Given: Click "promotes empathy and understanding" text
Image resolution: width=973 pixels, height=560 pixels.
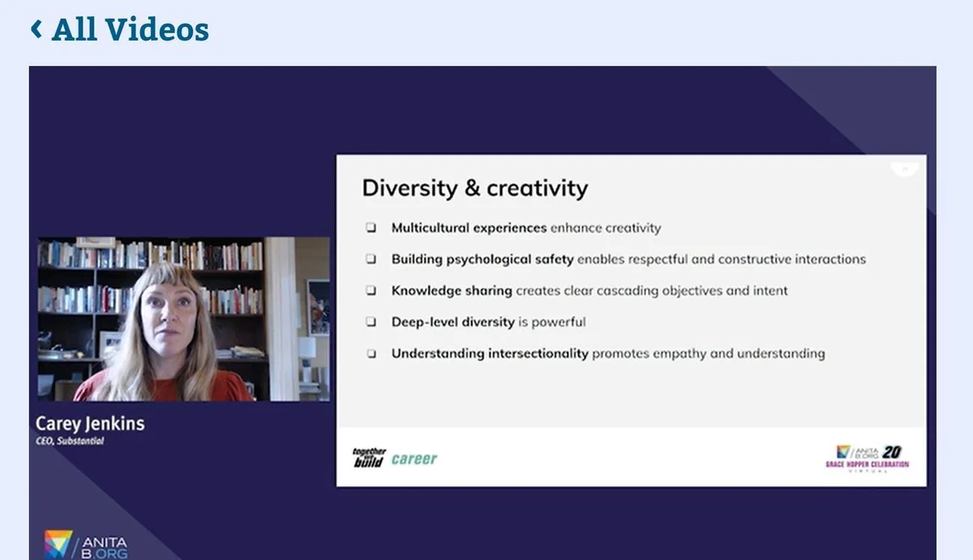Looking at the screenshot, I should click(709, 353).
